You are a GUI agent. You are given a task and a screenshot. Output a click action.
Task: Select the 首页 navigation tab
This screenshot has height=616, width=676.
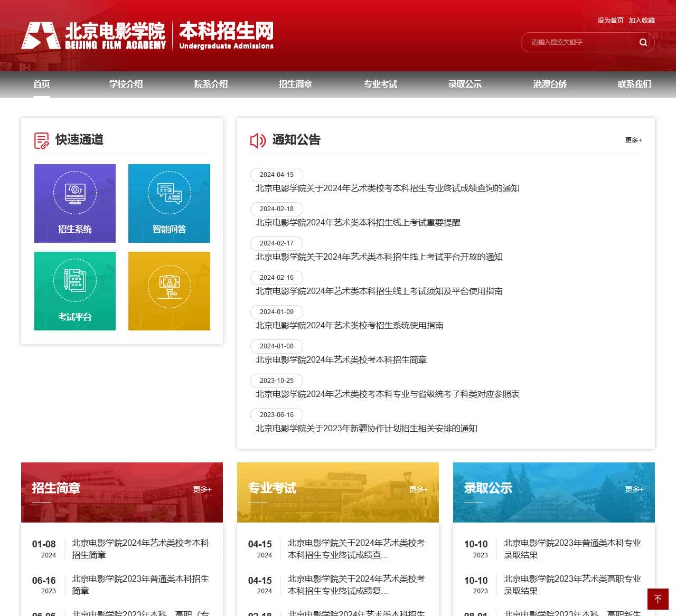[x=42, y=84]
